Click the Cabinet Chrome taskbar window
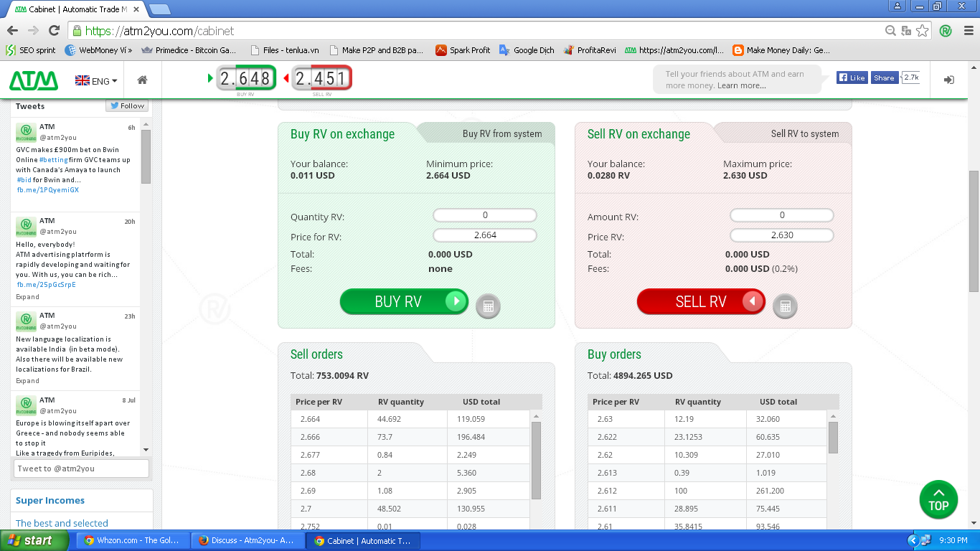 (364, 540)
